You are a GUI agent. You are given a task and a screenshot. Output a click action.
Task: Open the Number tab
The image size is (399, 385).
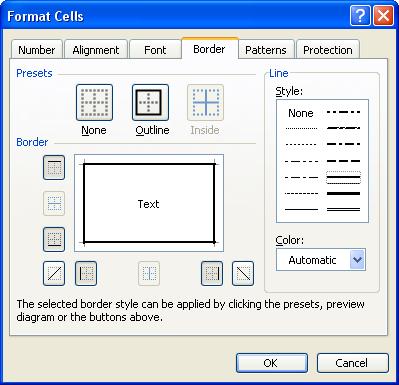pyautogui.click(x=37, y=50)
